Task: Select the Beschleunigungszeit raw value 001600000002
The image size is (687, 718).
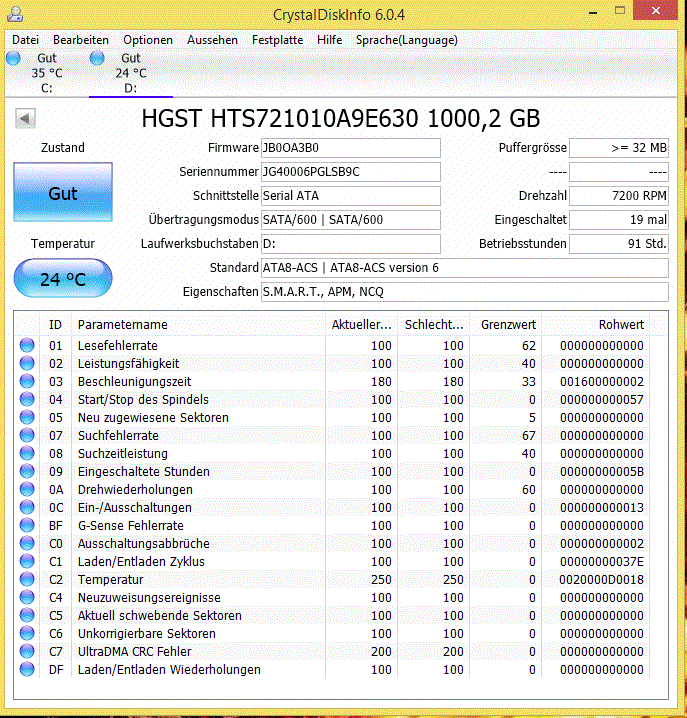Action: (602, 382)
